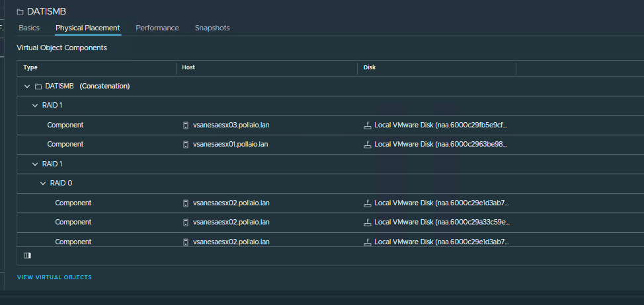
Task: Collapse the first RAID 1 group
Action: 35,106
